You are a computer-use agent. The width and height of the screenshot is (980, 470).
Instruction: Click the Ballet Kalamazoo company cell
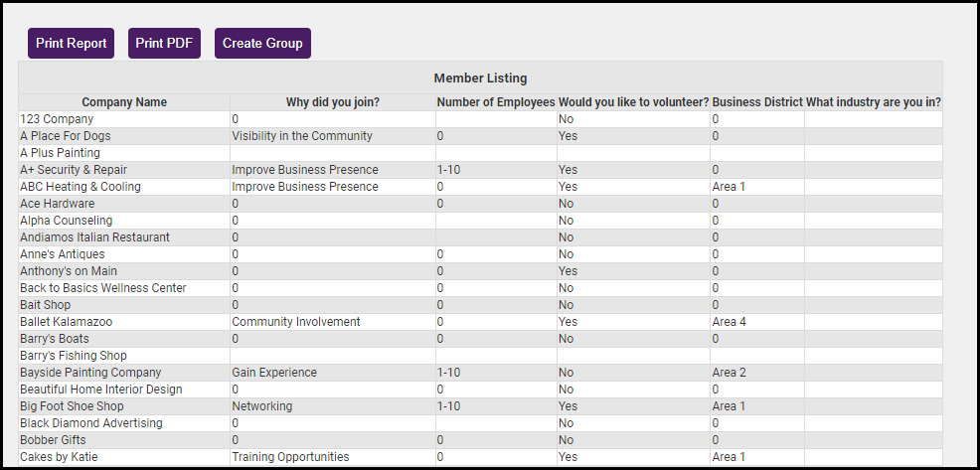68,322
